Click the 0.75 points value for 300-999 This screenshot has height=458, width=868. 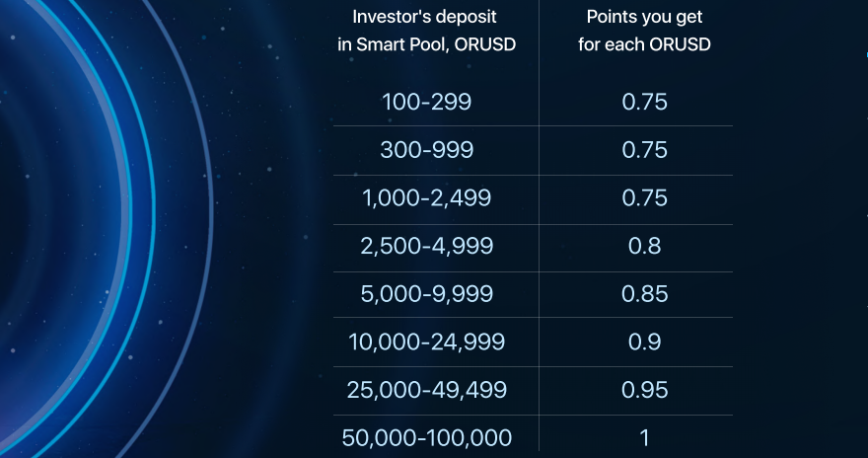click(644, 150)
